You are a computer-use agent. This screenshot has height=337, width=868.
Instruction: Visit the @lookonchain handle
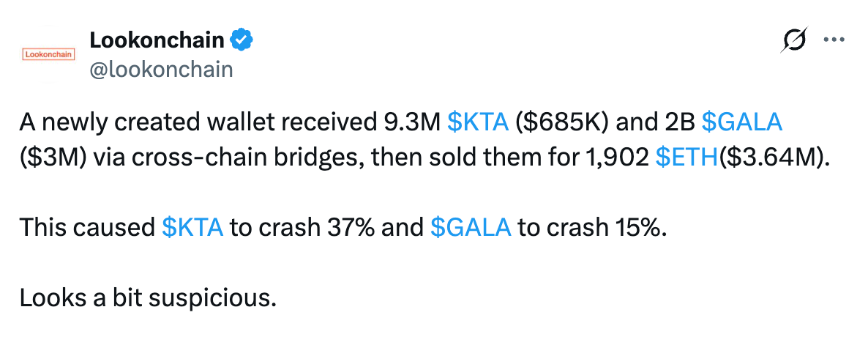pyautogui.click(x=160, y=70)
